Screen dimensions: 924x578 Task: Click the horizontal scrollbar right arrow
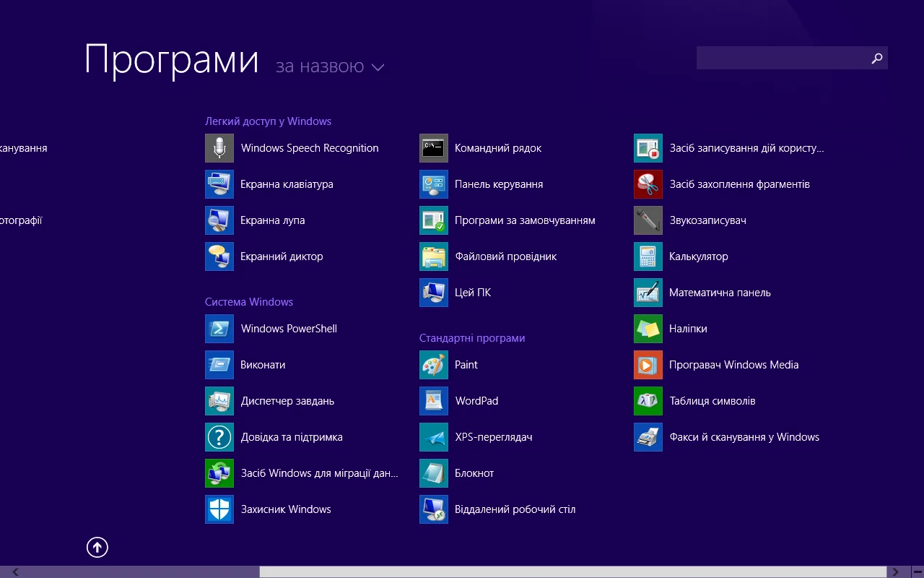896,572
